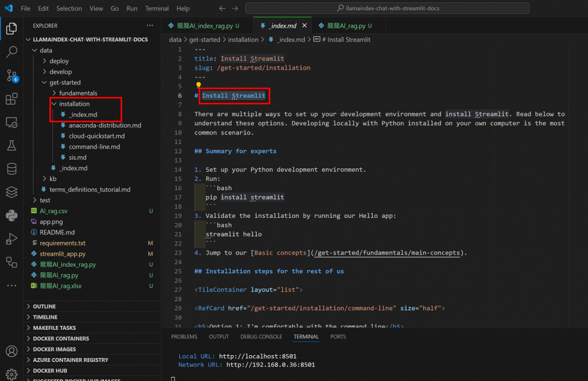Expand the deploy folder

pos(92,61)
